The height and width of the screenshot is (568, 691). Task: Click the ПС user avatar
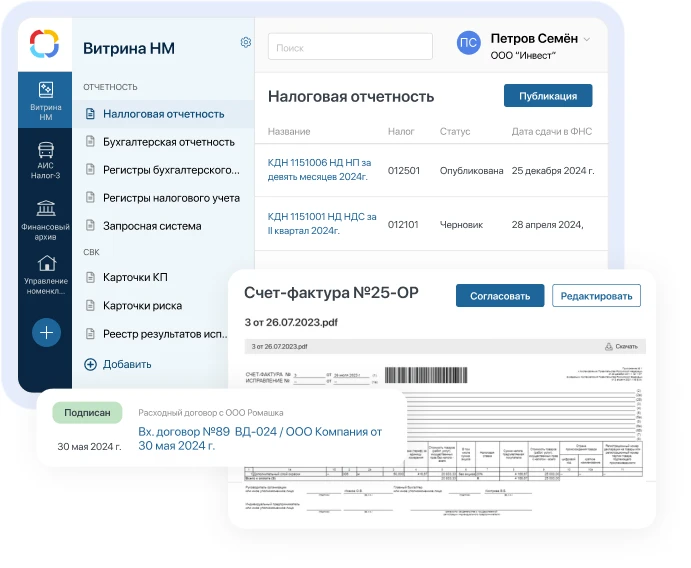(x=468, y=43)
